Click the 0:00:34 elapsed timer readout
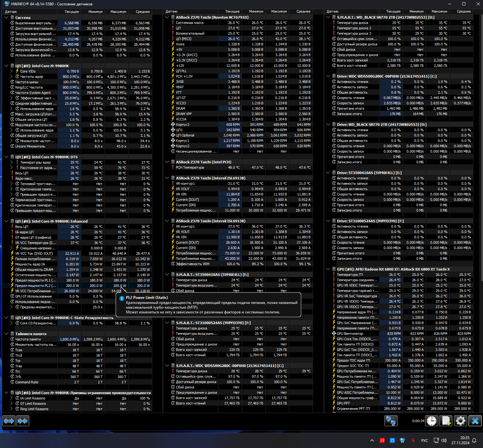Image resolution: width=483 pixels, height=448 pixels. click(418, 421)
